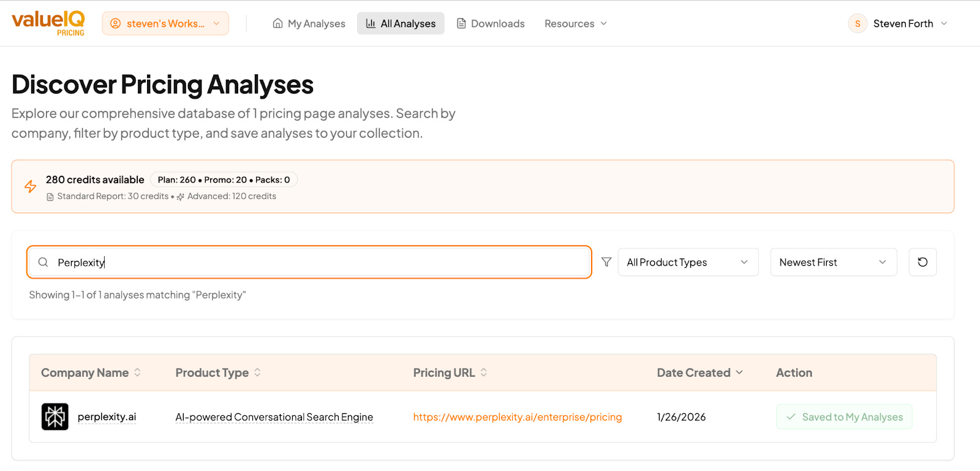980x471 pixels.
Task: Open the steven's Workspace dropdown
Action: [x=165, y=24]
